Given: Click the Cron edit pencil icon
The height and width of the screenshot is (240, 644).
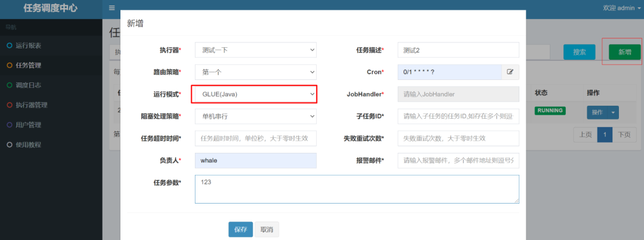Looking at the screenshot, I should (510, 72).
